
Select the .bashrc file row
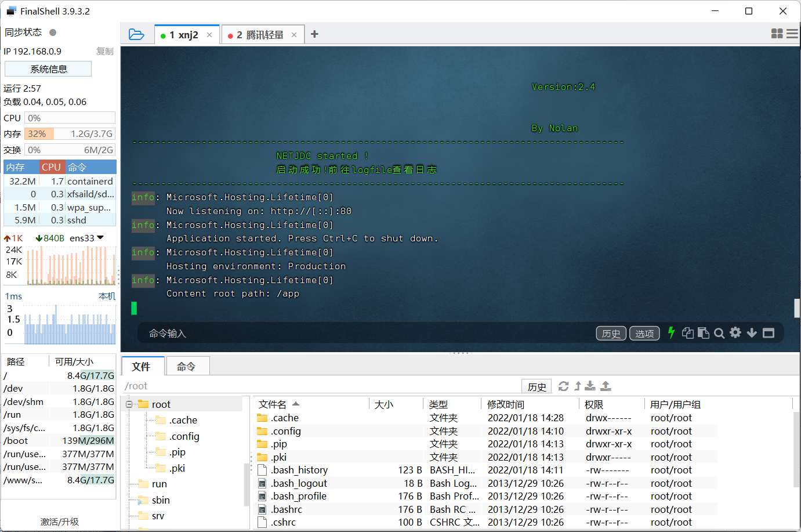pyautogui.click(x=486, y=509)
